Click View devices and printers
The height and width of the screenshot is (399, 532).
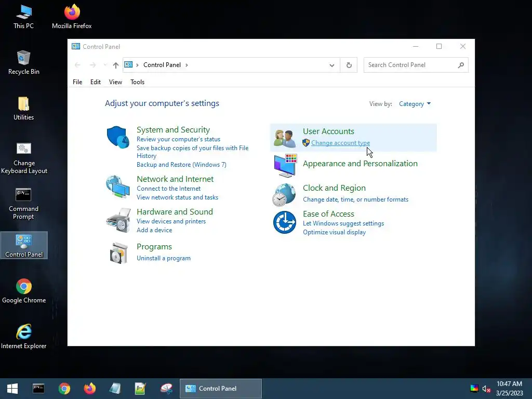point(171,221)
